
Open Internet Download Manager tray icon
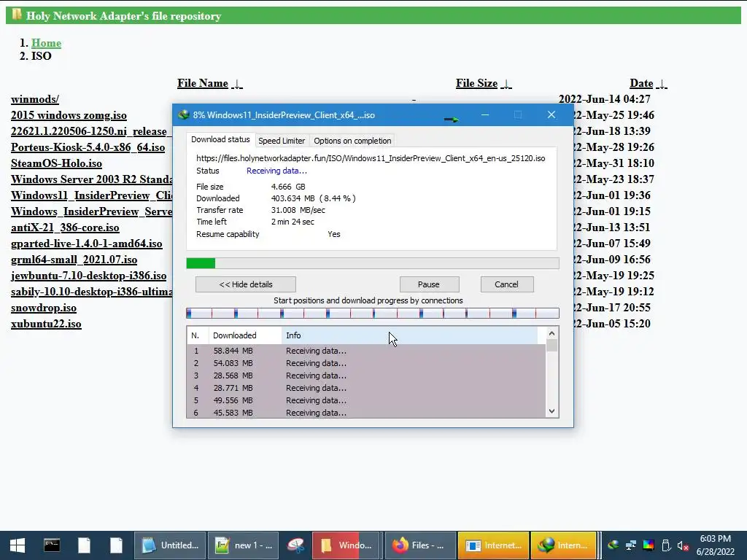(613, 545)
